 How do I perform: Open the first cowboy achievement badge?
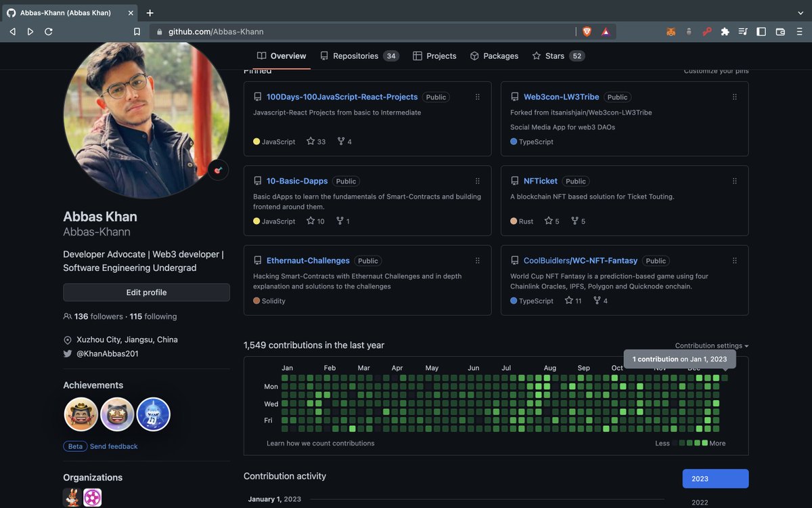coord(81,415)
